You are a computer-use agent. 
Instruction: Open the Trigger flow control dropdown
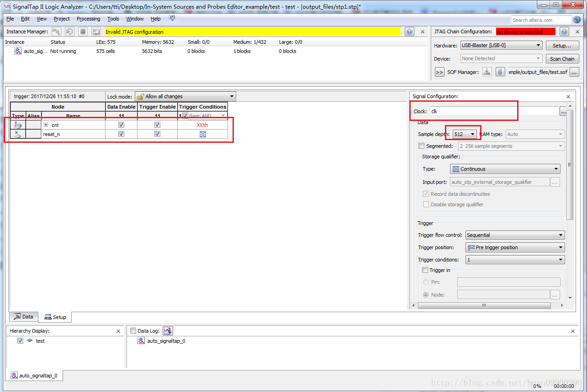(515, 235)
